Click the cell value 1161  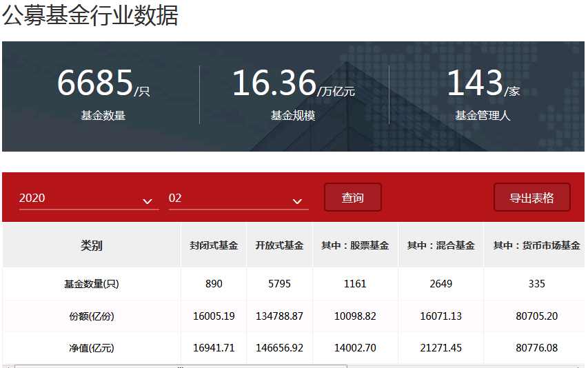(x=355, y=284)
